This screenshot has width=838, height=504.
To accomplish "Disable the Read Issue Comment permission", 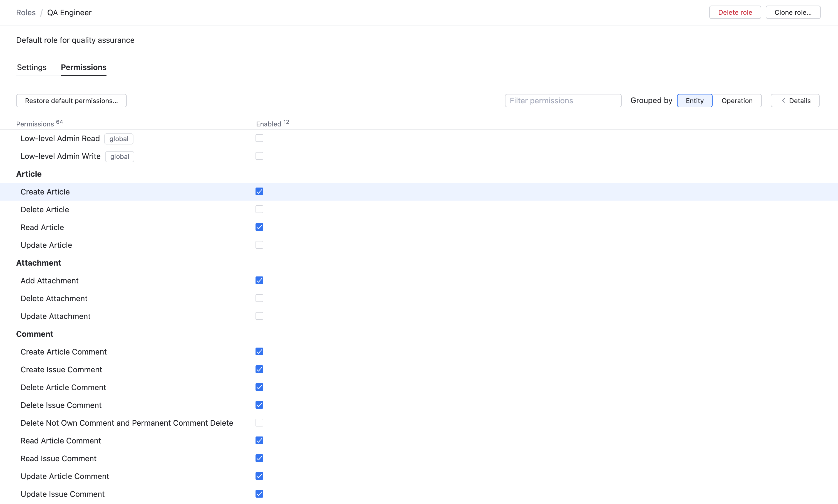I will (259, 458).
